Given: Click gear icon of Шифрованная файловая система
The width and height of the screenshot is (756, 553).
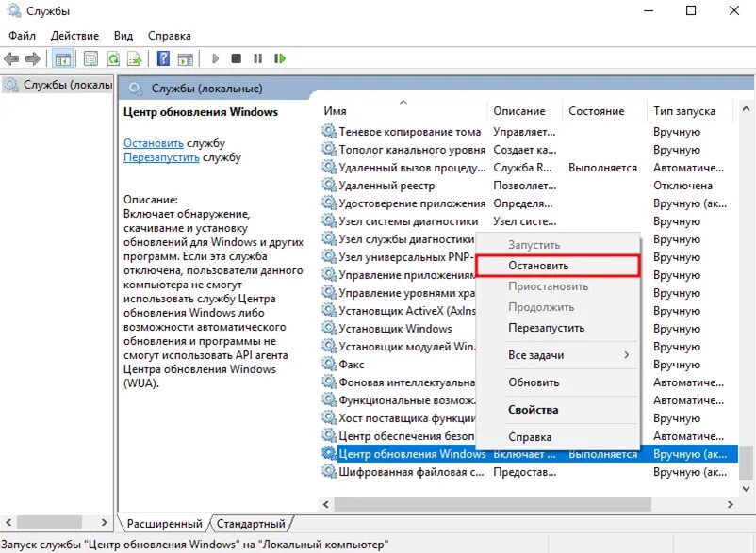Looking at the screenshot, I should point(329,471).
